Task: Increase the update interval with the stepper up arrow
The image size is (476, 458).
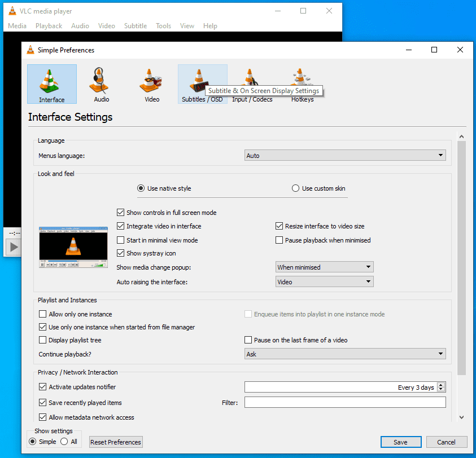Action: [x=441, y=385]
